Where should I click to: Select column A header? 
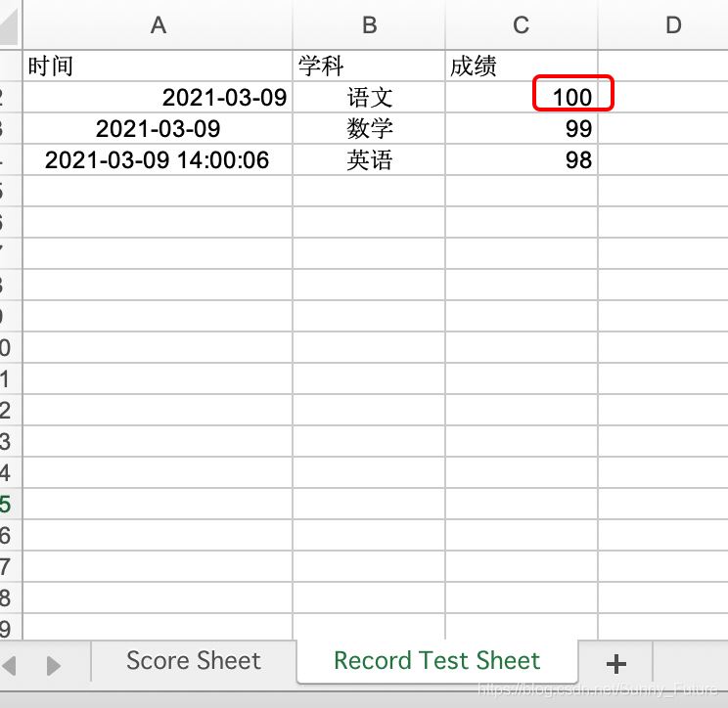click(x=158, y=24)
